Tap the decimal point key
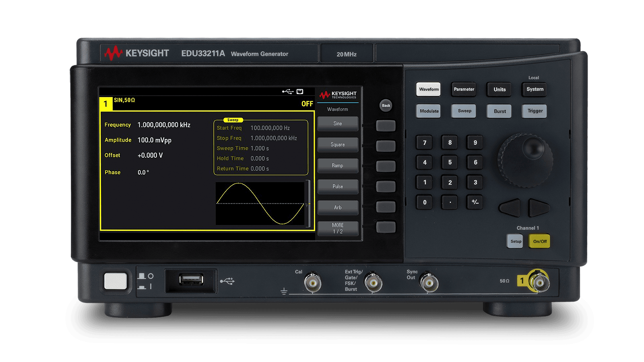 pyautogui.click(x=450, y=202)
